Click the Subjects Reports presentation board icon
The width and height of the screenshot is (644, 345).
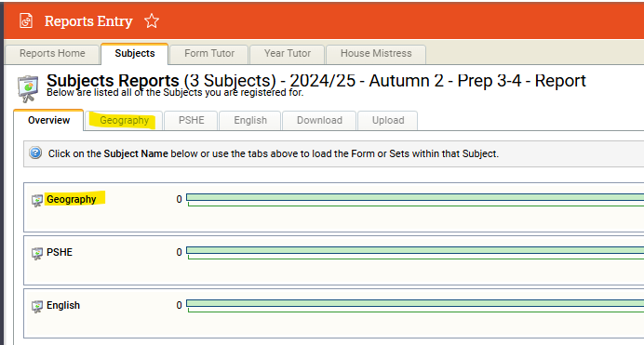28,88
